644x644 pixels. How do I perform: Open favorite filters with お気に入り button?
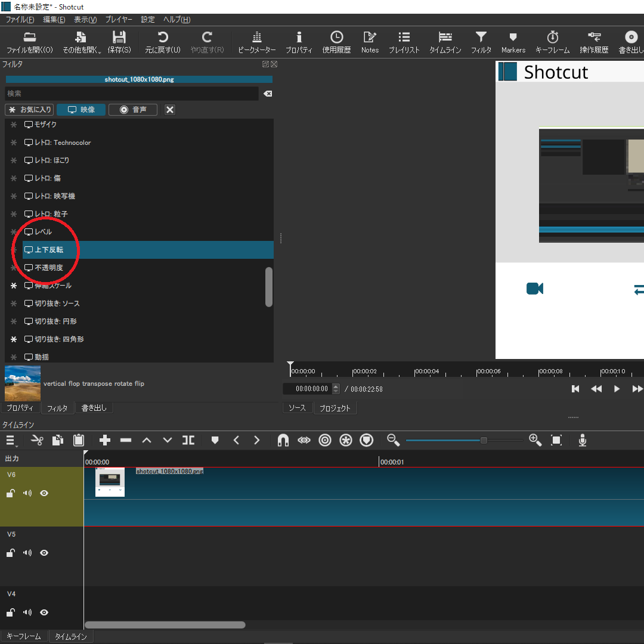point(29,109)
